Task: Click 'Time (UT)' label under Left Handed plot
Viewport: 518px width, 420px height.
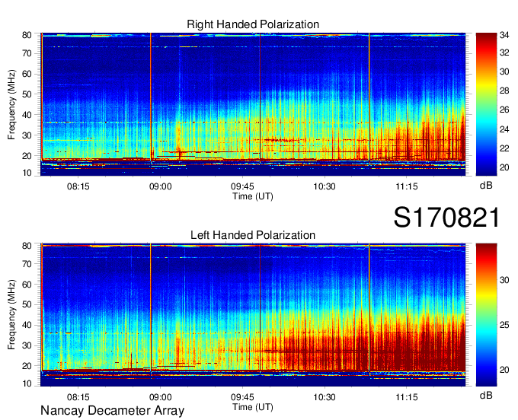Action: pos(253,407)
